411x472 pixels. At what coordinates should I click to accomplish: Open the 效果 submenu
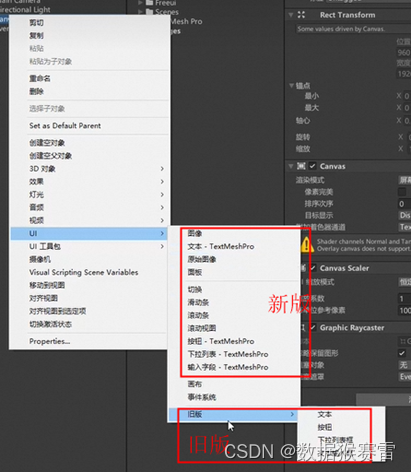[89, 182]
